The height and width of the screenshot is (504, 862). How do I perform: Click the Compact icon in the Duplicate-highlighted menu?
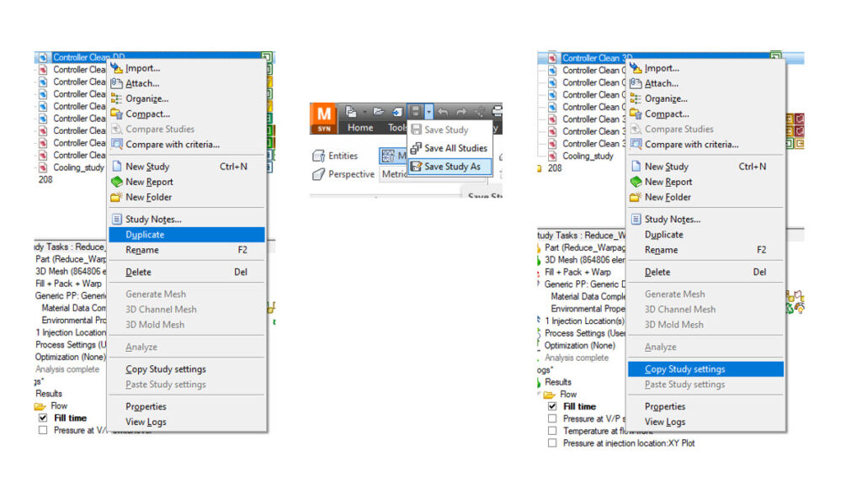[x=116, y=114]
